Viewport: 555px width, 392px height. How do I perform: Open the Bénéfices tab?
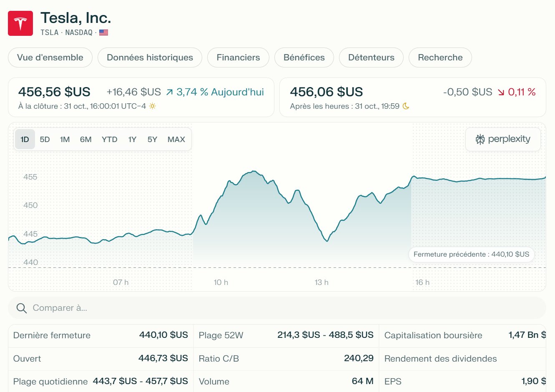click(x=304, y=57)
